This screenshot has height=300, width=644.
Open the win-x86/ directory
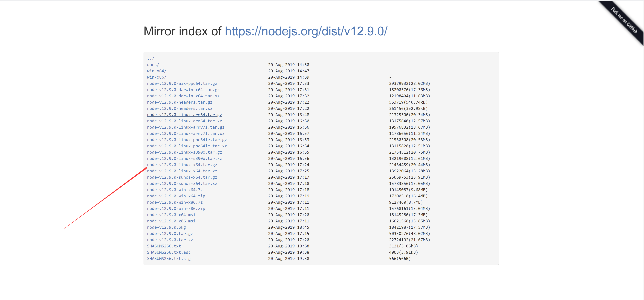[x=156, y=77]
